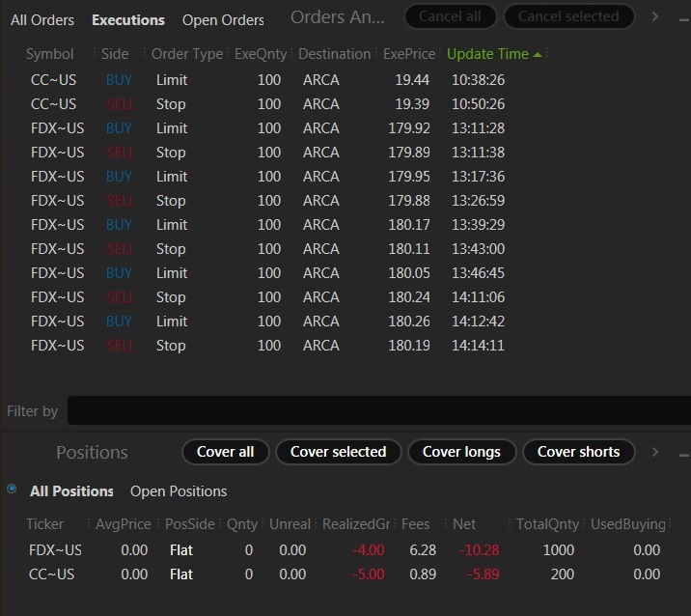Switch to All Positions tab
The height and width of the screenshot is (616, 691).
click(x=71, y=491)
